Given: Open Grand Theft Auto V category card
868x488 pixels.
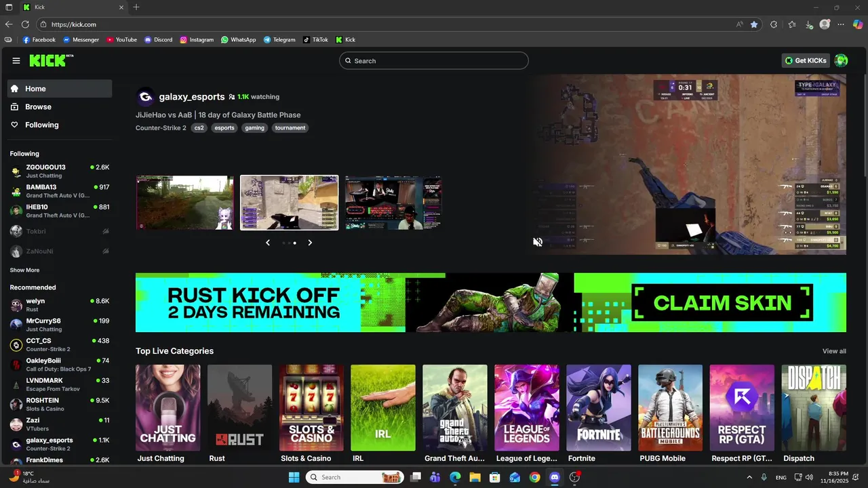Looking at the screenshot, I should 455,408.
